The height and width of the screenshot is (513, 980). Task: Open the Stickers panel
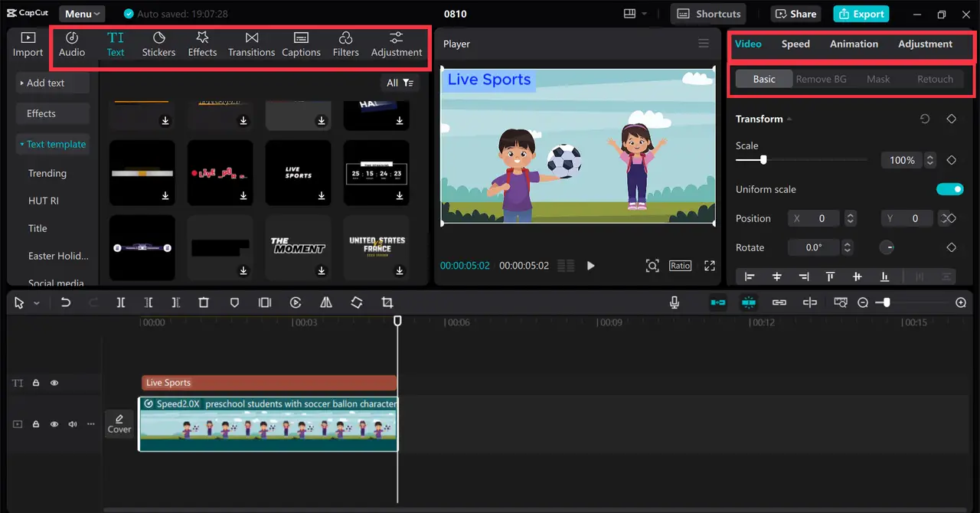[x=158, y=42]
